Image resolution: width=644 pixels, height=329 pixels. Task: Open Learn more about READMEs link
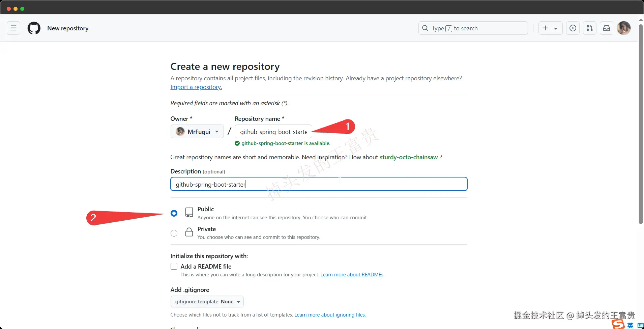point(352,275)
